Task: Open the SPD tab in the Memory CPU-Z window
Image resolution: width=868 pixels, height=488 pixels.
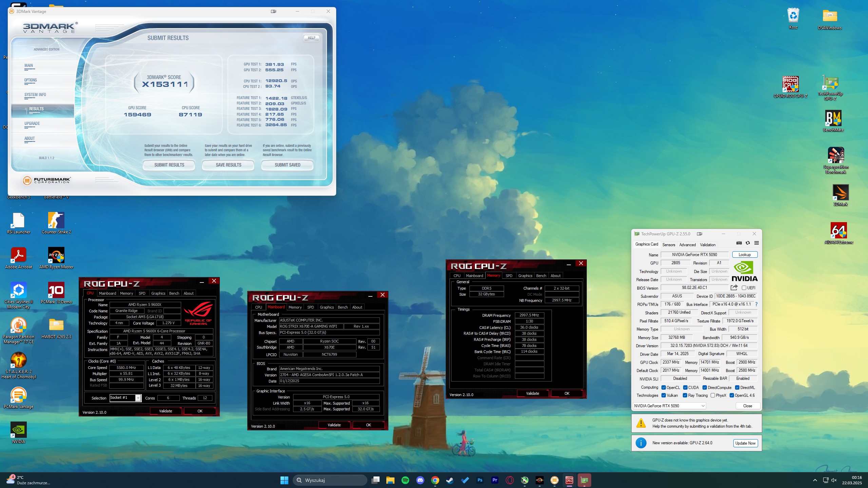Action: point(509,276)
